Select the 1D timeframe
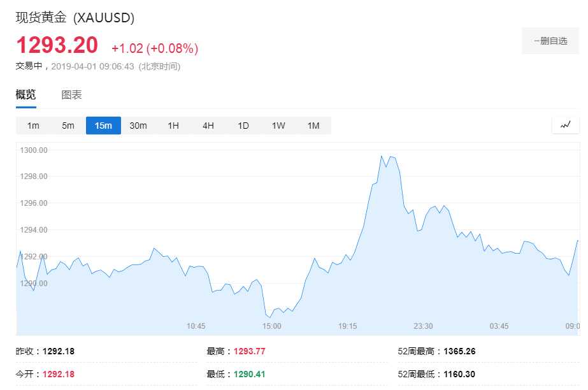588x390 pixels. pyautogui.click(x=243, y=126)
